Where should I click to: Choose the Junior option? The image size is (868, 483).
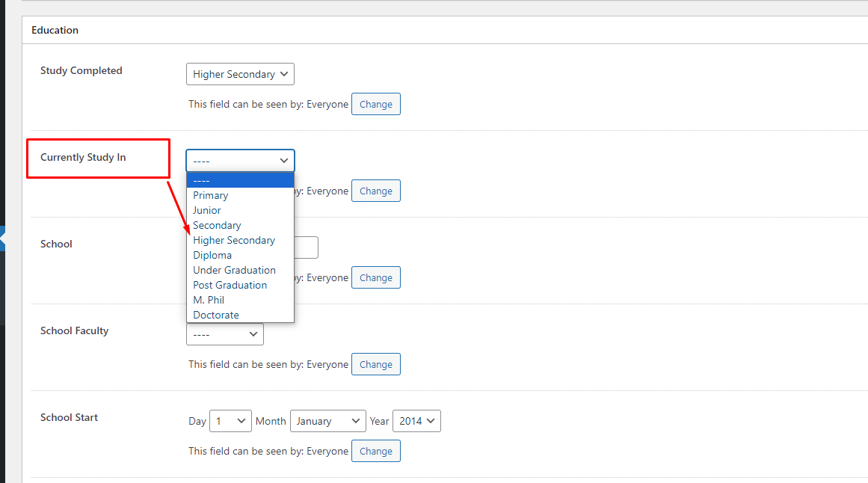[207, 210]
